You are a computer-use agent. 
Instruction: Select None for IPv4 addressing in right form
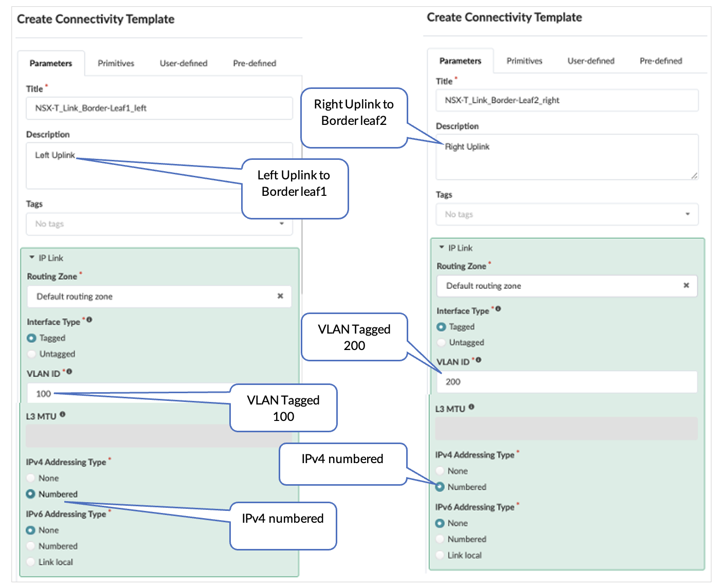coord(440,471)
